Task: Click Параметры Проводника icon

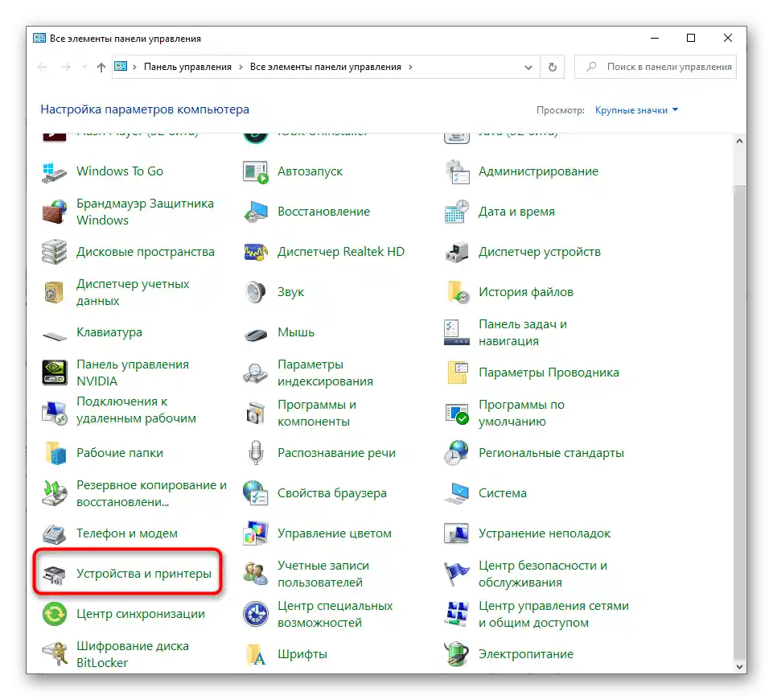Action: (x=458, y=373)
